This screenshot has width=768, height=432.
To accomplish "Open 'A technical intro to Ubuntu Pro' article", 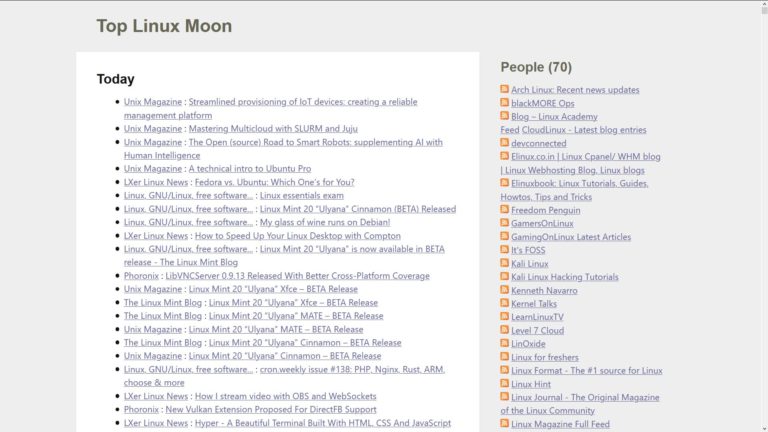I will (x=249, y=169).
